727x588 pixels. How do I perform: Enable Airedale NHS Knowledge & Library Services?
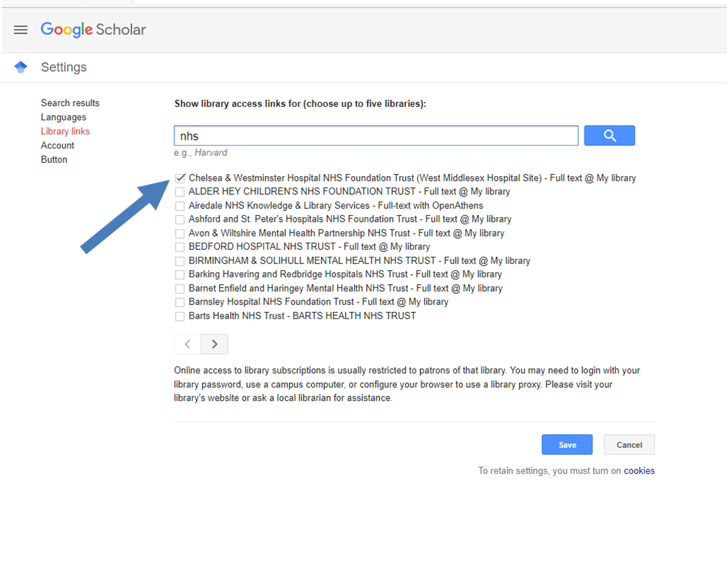coord(180,206)
